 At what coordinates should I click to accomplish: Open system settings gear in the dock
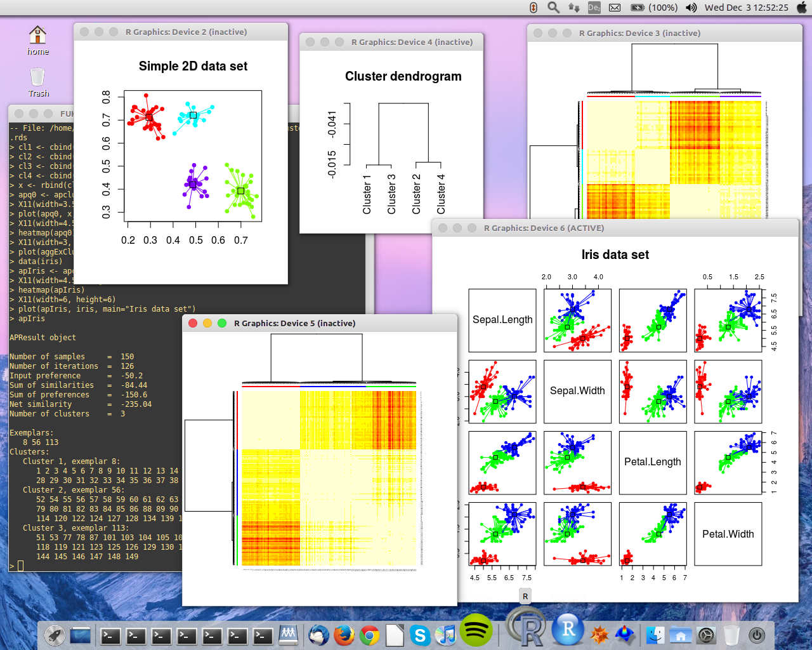tap(706, 635)
